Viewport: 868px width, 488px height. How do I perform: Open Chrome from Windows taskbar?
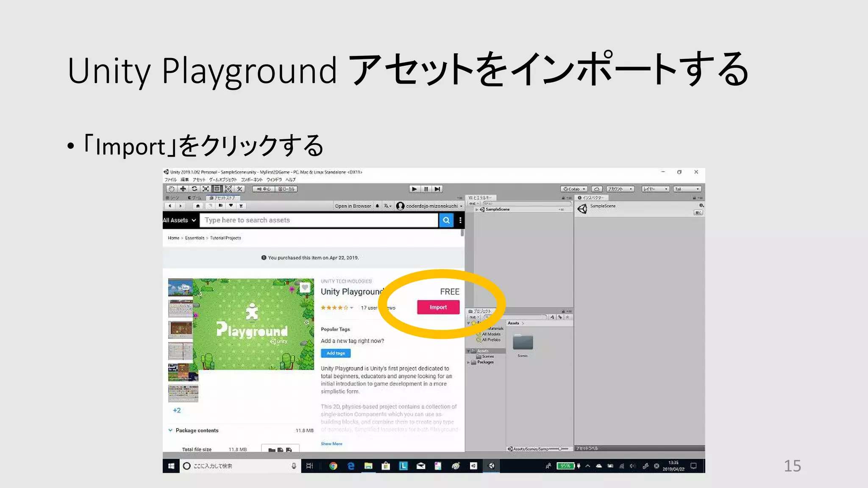(333, 466)
